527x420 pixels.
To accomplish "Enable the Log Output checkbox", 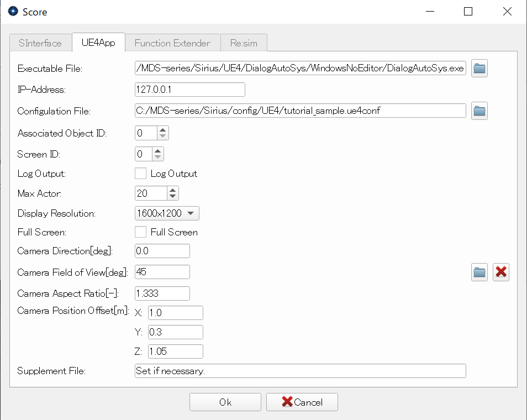I will (x=140, y=174).
